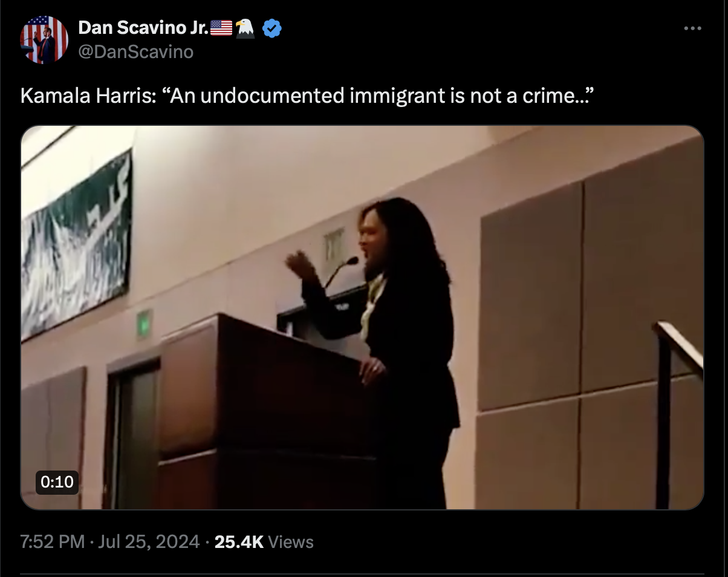Click the wooden podium in the video
728x577 pixels.
(266, 411)
